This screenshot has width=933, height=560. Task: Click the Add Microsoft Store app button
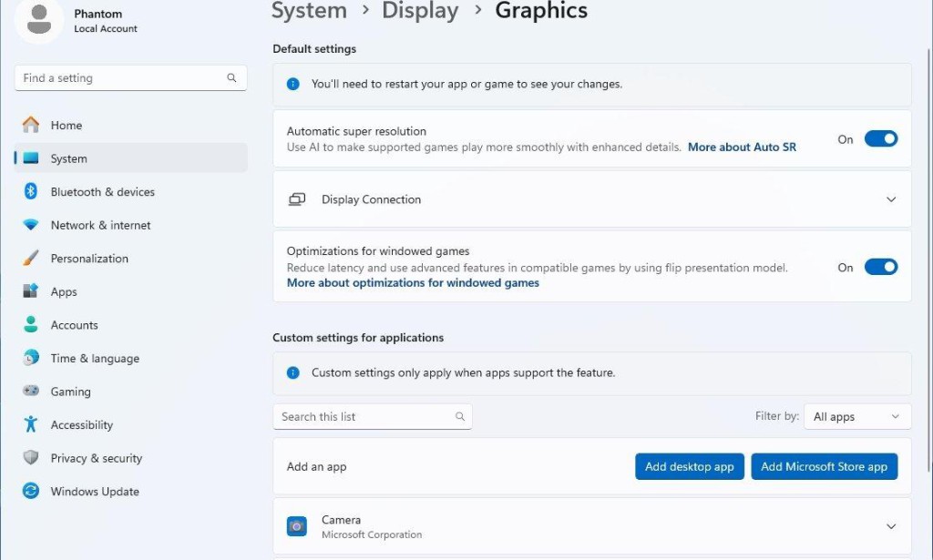pyautogui.click(x=824, y=466)
